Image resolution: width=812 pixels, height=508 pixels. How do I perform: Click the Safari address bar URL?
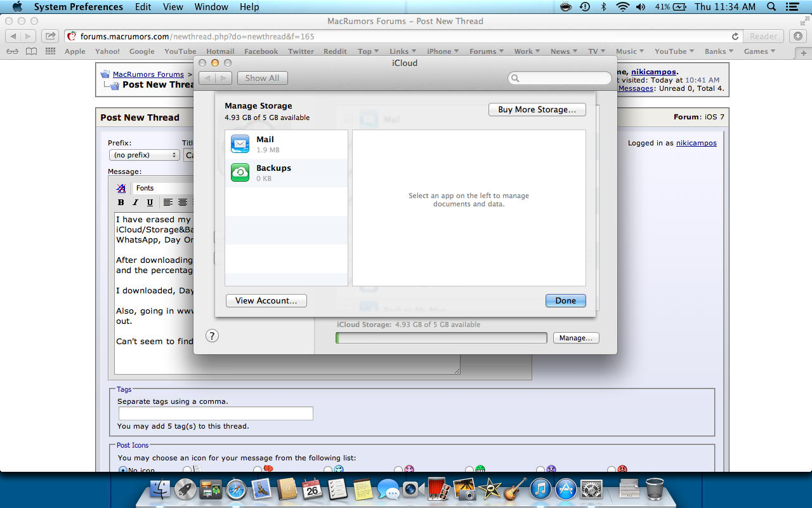197,36
